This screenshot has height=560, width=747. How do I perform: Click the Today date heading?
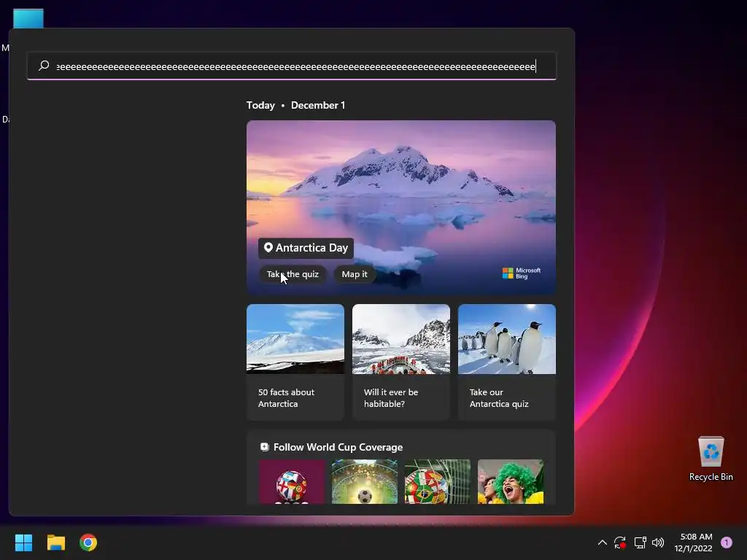tap(260, 105)
